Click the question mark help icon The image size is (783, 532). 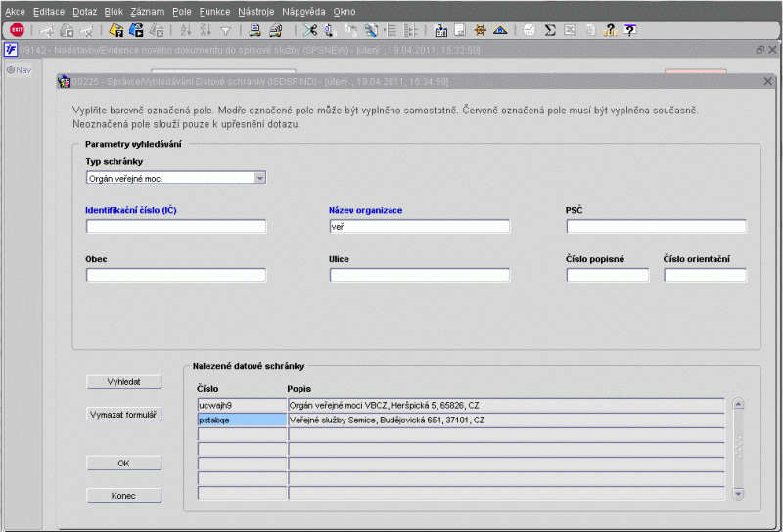pyautogui.click(x=631, y=30)
